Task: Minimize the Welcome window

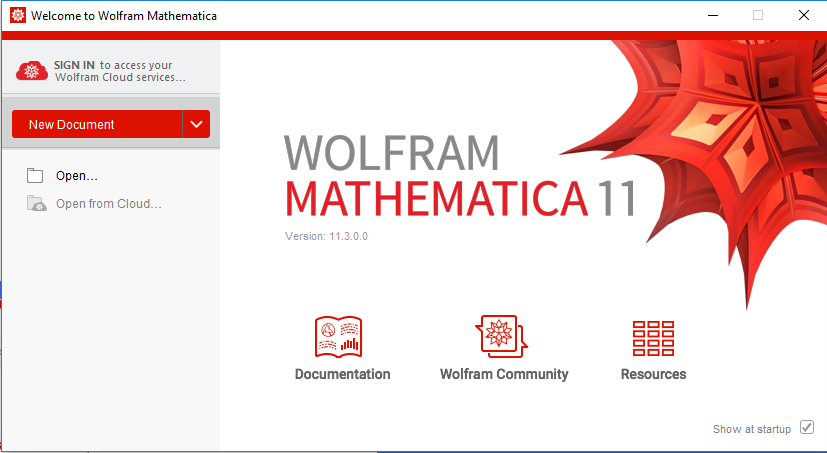Action: coord(712,15)
